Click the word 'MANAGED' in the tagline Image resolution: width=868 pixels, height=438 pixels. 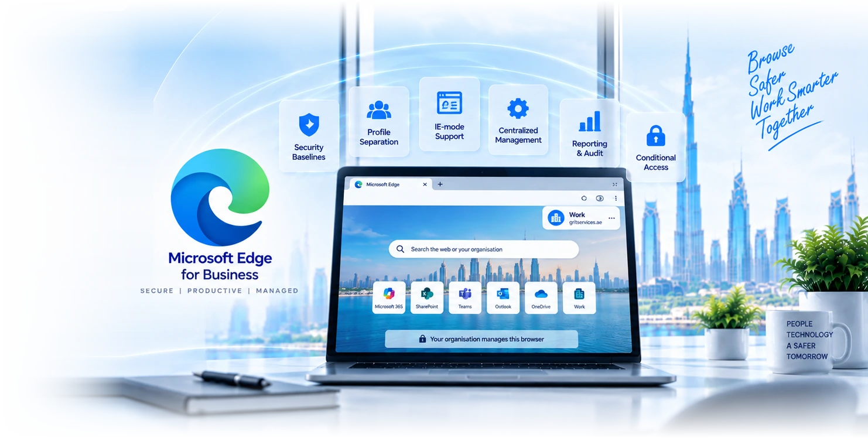click(276, 291)
